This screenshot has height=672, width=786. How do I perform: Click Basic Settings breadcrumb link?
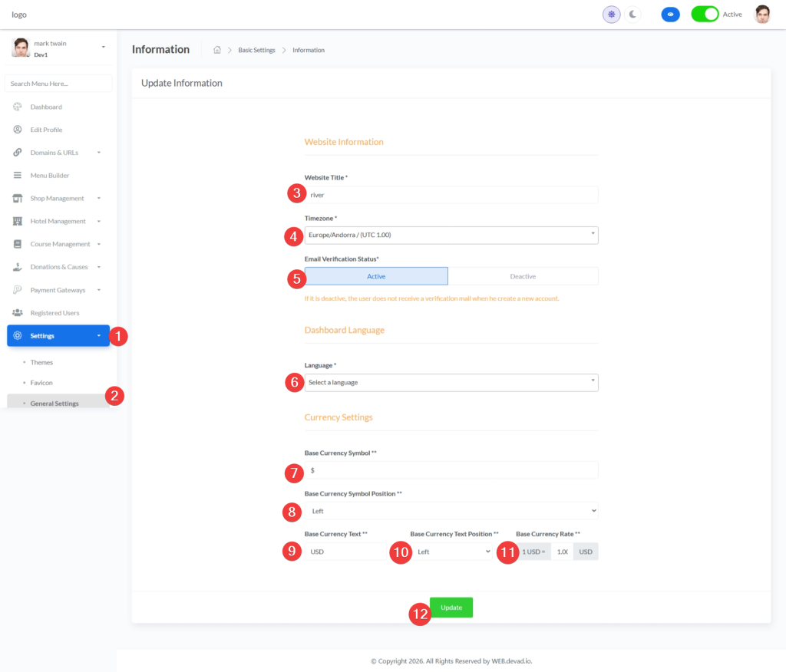pyautogui.click(x=256, y=50)
